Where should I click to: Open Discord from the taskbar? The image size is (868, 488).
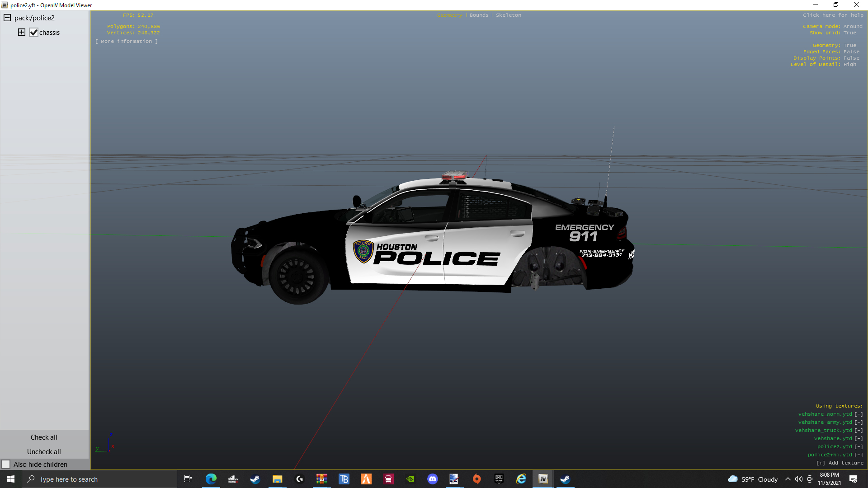[x=433, y=479]
